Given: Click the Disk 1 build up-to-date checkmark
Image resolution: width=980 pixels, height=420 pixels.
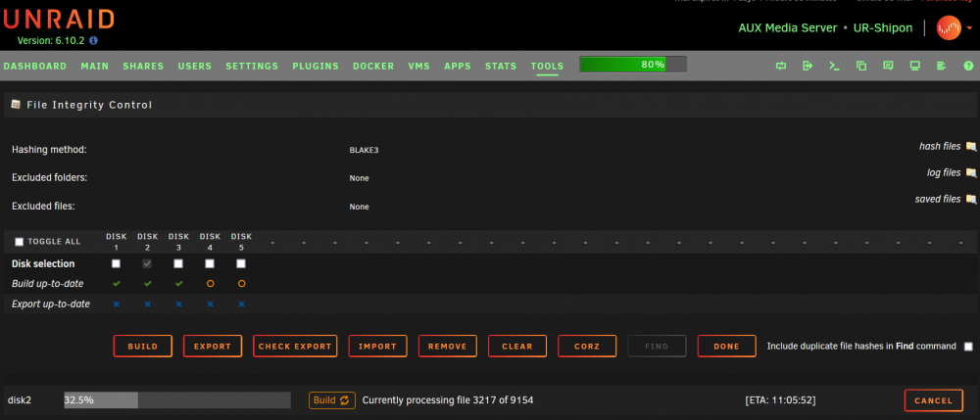Looking at the screenshot, I should (117, 283).
